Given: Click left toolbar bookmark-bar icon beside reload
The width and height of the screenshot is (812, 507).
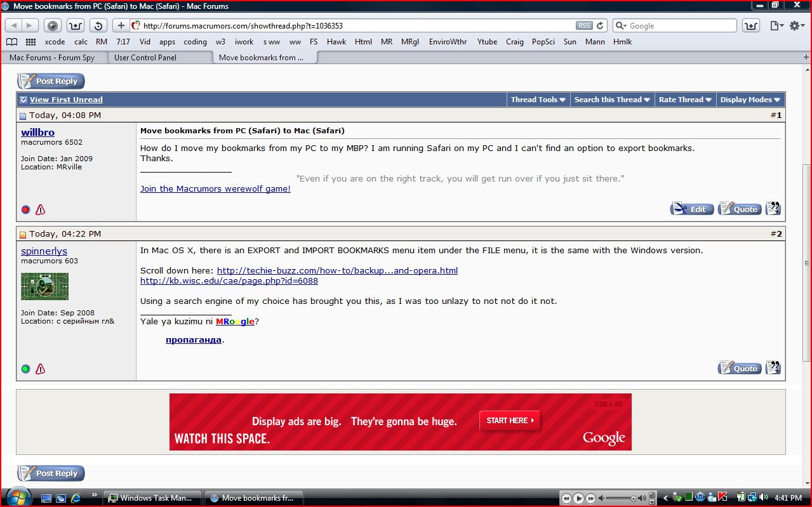Looking at the screenshot, I should 75,25.
